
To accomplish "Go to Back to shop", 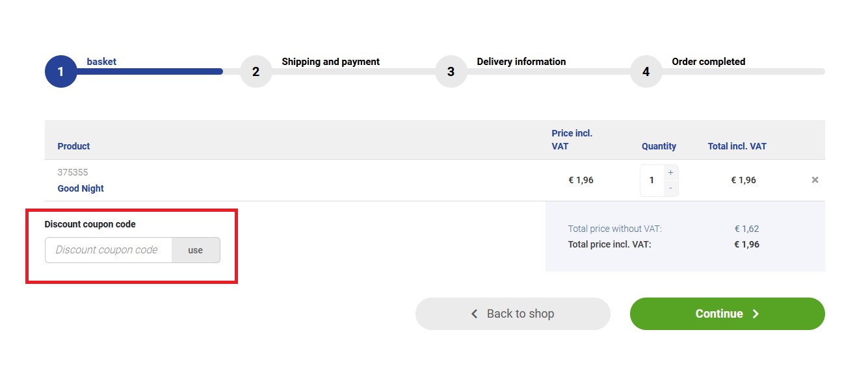I will tap(513, 314).
